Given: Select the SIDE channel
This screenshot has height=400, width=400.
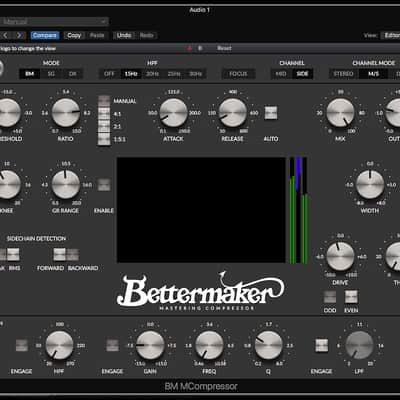Looking at the screenshot, I should click(302, 74).
